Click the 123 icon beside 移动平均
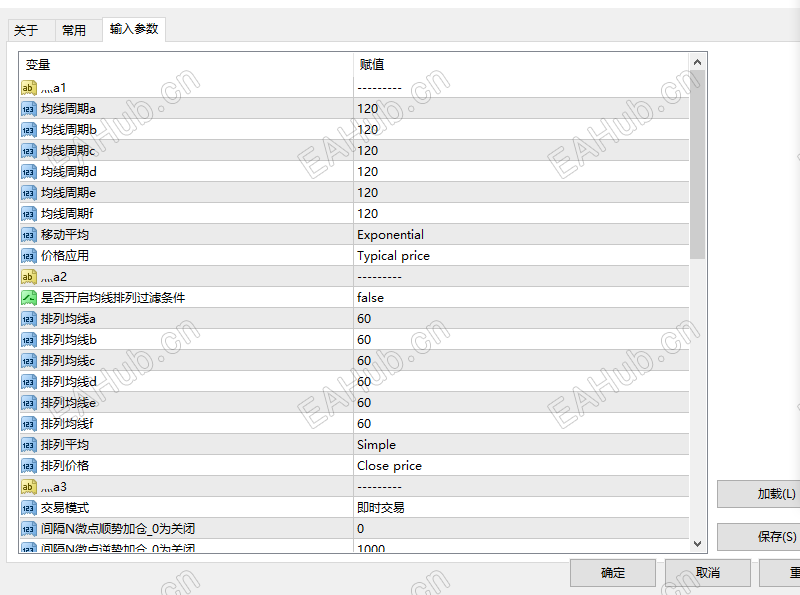800x595 pixels. [27, 234]
